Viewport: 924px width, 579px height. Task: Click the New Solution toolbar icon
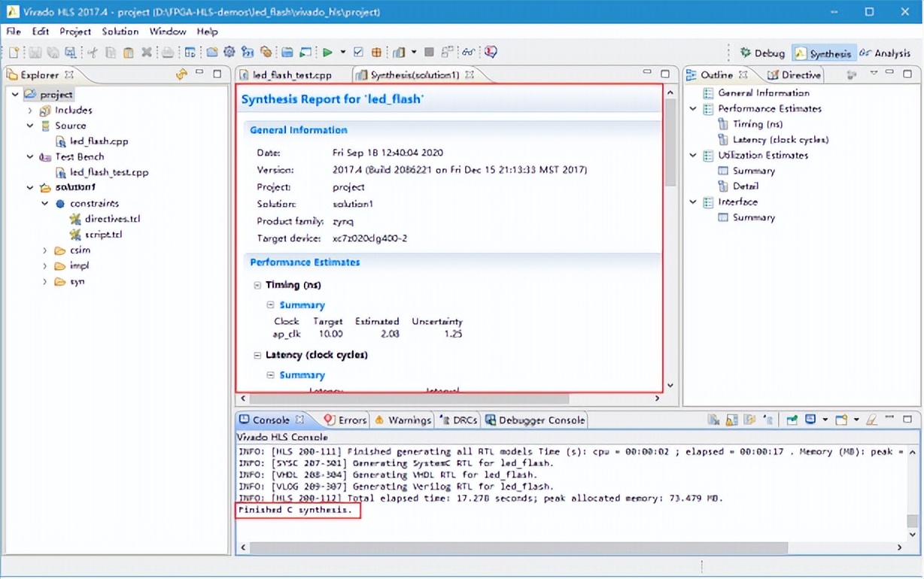(248, 52)
